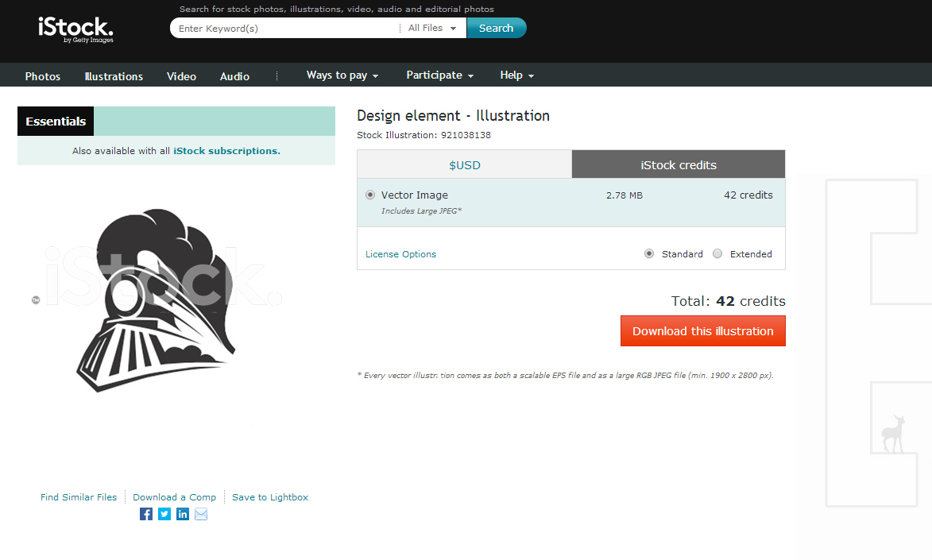932x560 pixels.
Task: Choose the Extended license option
Action: tap(717, 254)
